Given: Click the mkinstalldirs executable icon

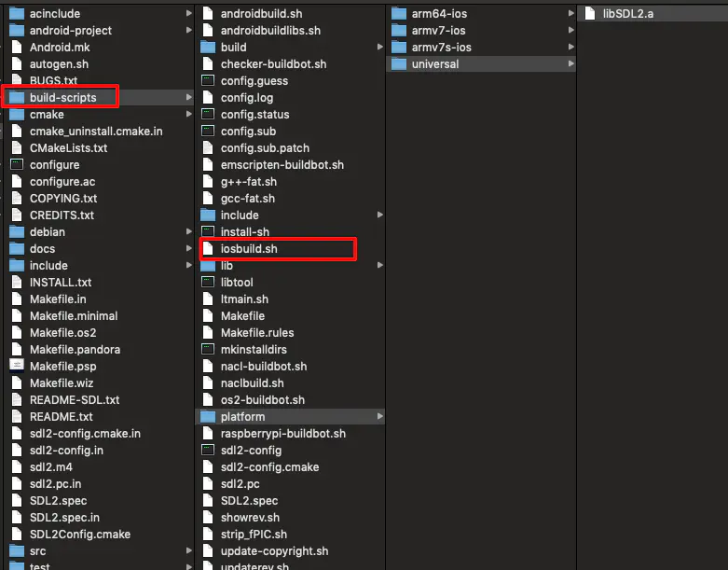Looking at the screenshot, I should click(x=208, y=349).
